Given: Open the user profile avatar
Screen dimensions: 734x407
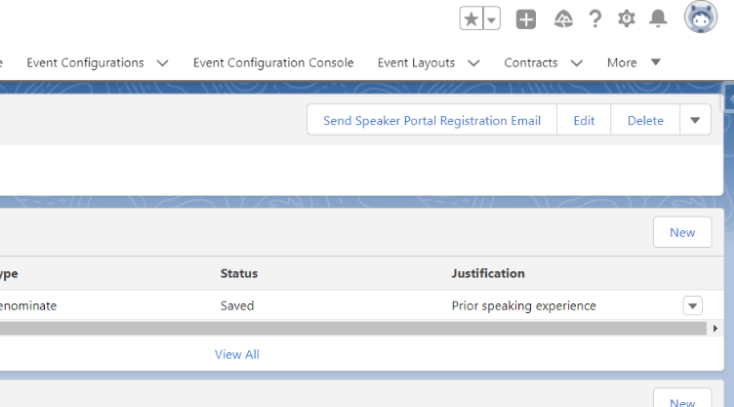Looking at the screenshot, I should (700, 17).
